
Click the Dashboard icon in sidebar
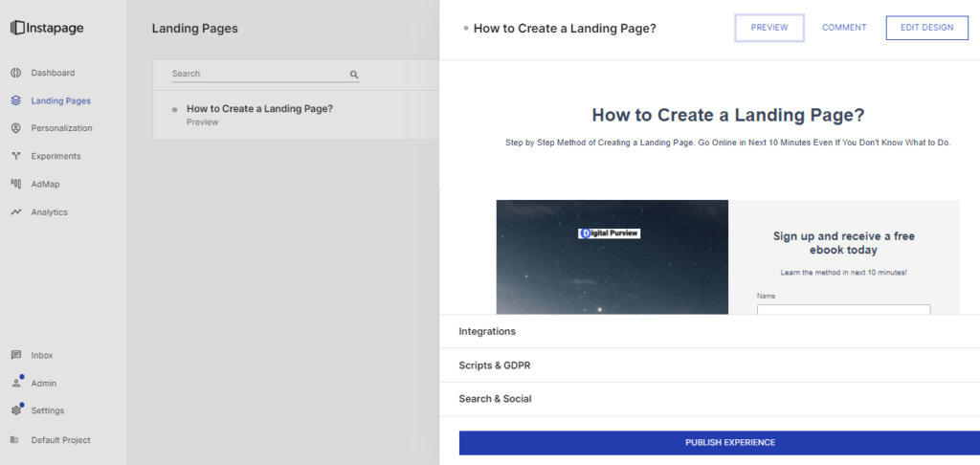(16, 73)
